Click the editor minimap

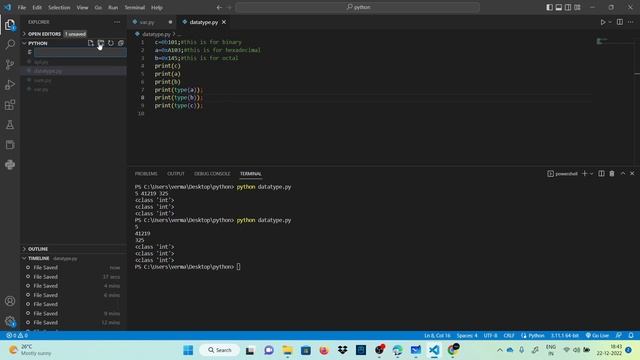tap(614, 41)
